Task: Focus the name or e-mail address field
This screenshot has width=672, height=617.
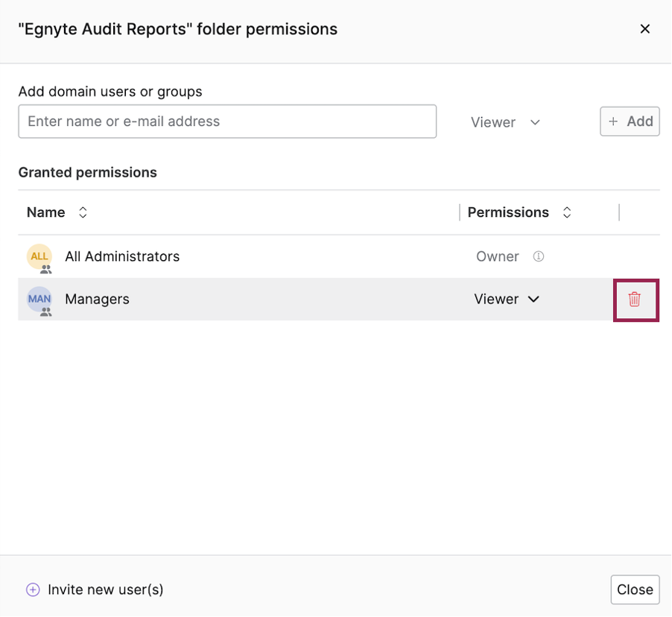Action: (227, 121)
